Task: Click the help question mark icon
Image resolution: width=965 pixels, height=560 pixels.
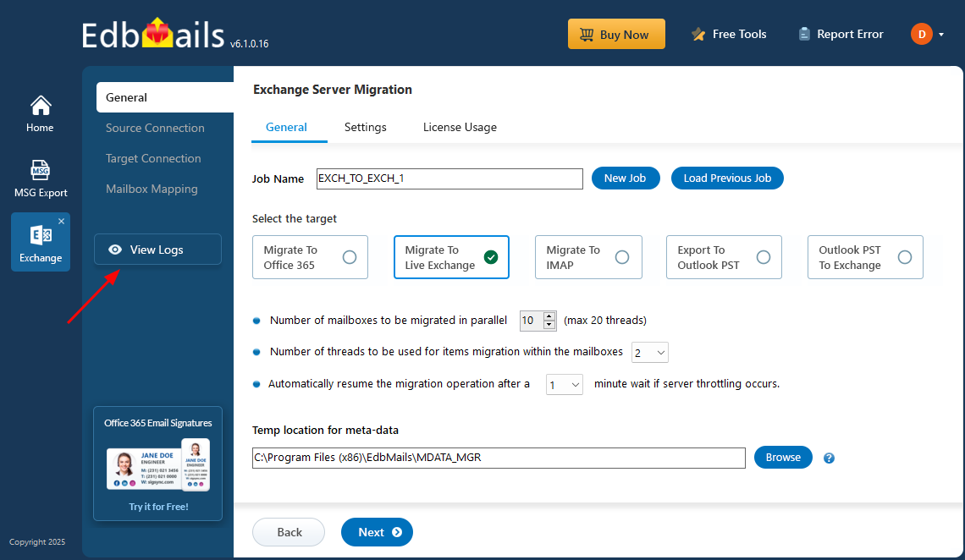Action: pos(829,458)
